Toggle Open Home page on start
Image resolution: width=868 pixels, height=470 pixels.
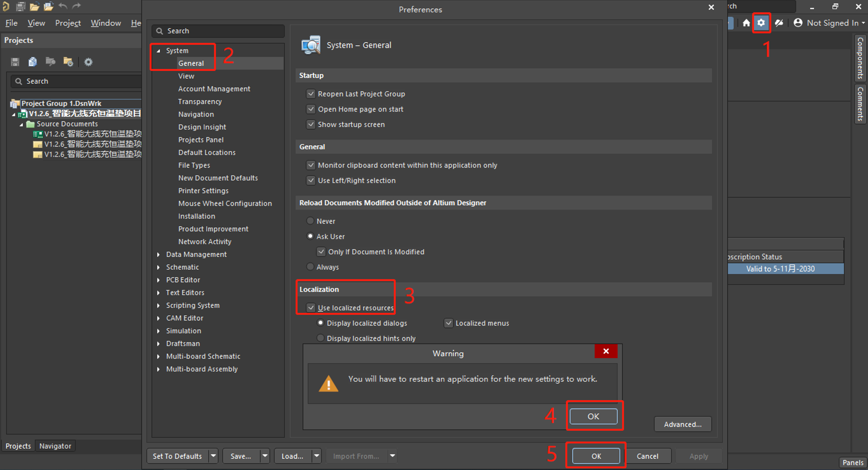coord(311,109)
